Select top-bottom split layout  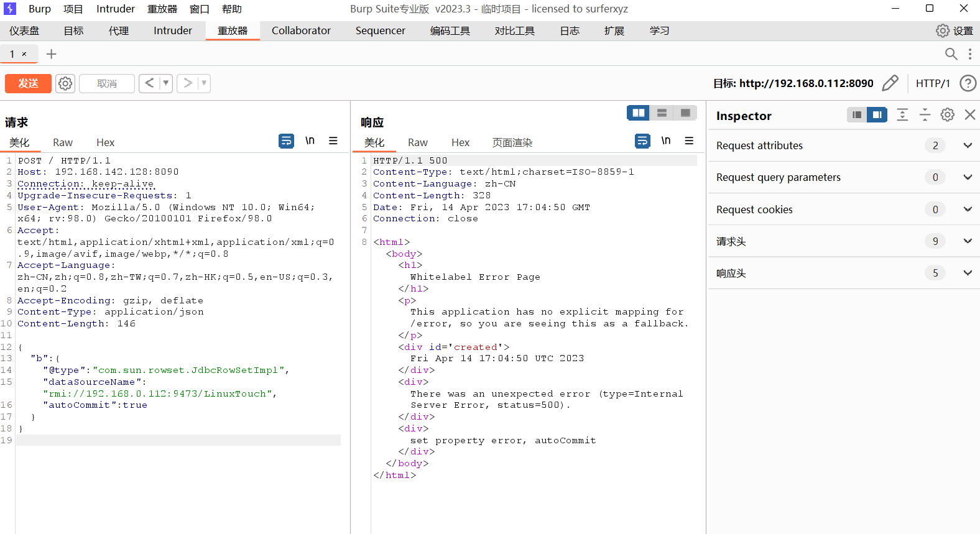point(662,113)
